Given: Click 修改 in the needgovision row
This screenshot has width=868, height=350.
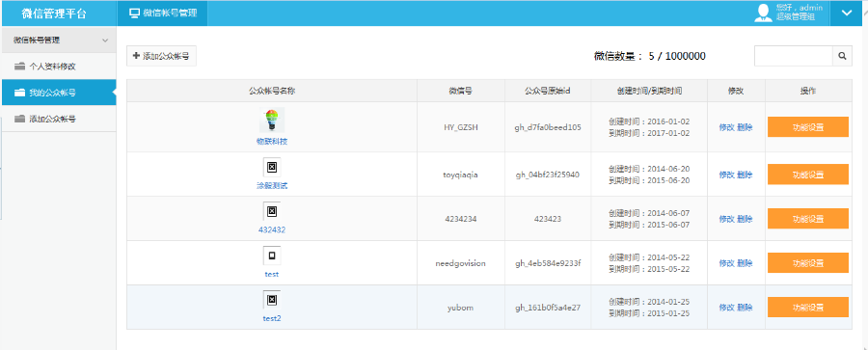Looking at the screenshot, I should click(727, 263).
